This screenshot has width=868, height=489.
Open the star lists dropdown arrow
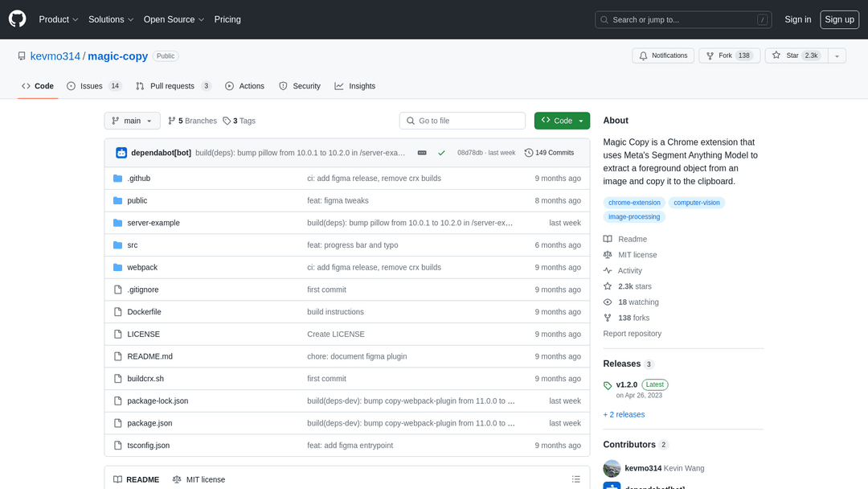click(x=837, y=55)
